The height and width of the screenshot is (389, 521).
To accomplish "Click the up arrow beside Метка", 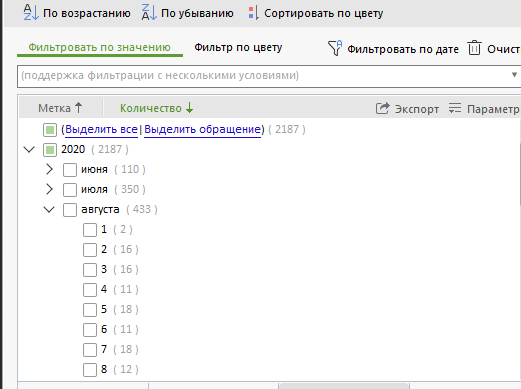I will pyautogui.click(x=78, y=108).
